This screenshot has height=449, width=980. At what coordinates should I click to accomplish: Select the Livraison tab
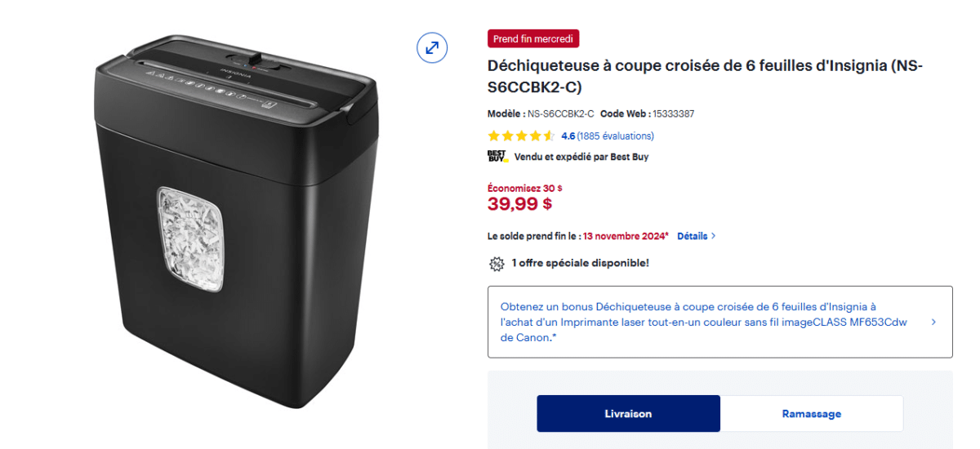click(628, 414)
